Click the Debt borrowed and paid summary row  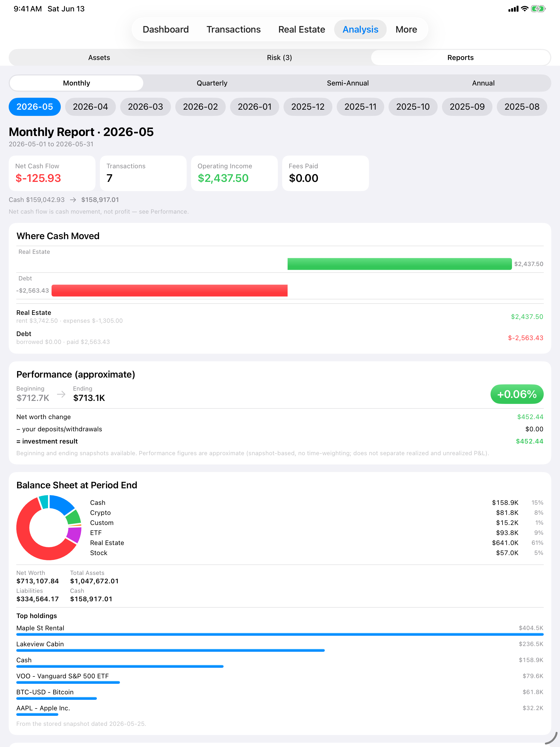pos(280,338)
